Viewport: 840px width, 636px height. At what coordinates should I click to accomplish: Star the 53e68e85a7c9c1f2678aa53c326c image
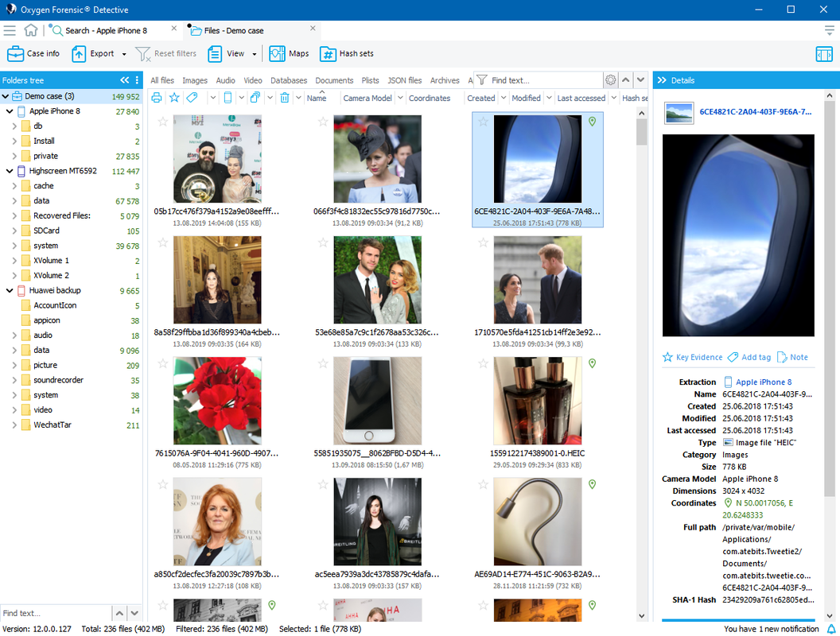pos(323,242)
